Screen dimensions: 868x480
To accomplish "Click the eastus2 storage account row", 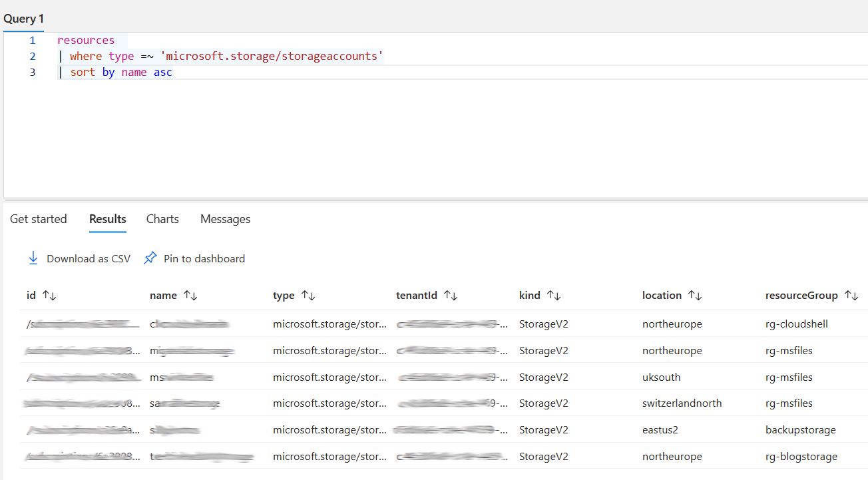I will 433,429.
